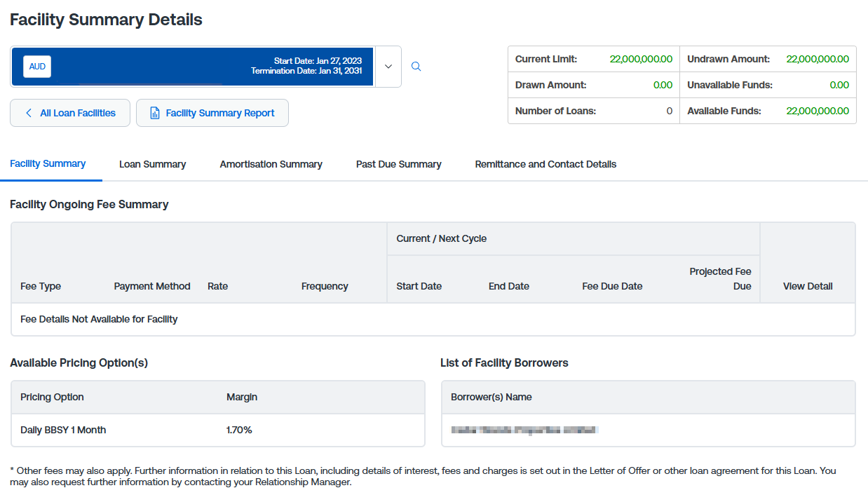This screenshot has height=495, width=868.
Task: Switch to the Loan Summary tab
Action: (152, 164)
